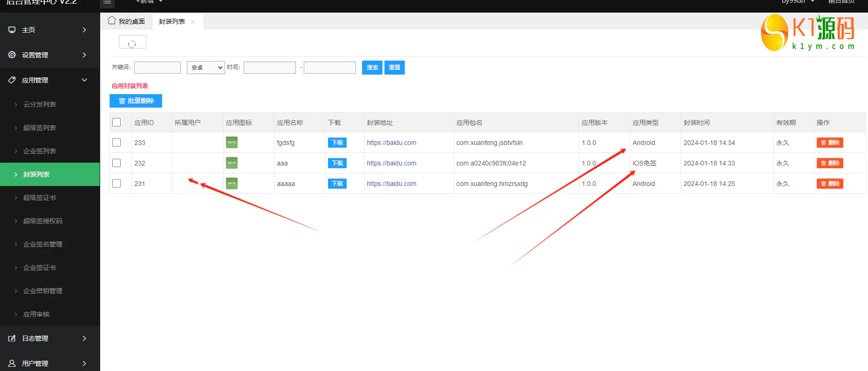Viewport: 868px width, 371px height.
Task: Open 超级签证书 in the sidebar
Action: click(50, 198)
